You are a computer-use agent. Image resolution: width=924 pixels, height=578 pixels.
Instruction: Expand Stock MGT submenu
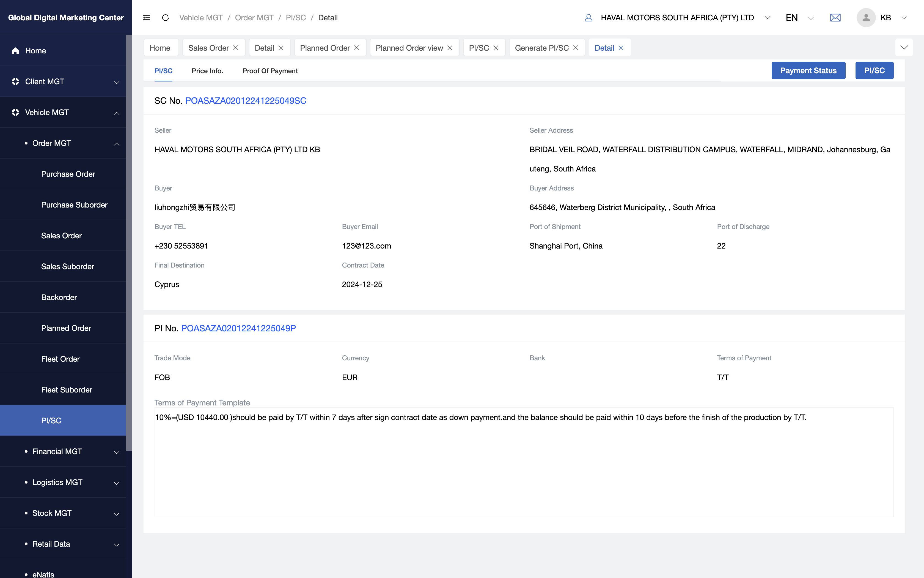116,514
